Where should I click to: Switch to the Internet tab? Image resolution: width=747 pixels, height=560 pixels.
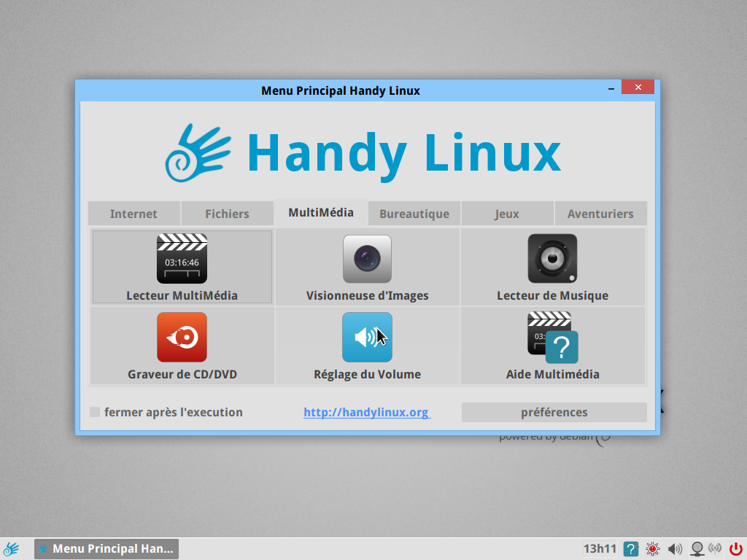pyautogui.click(x=134, y=214)
